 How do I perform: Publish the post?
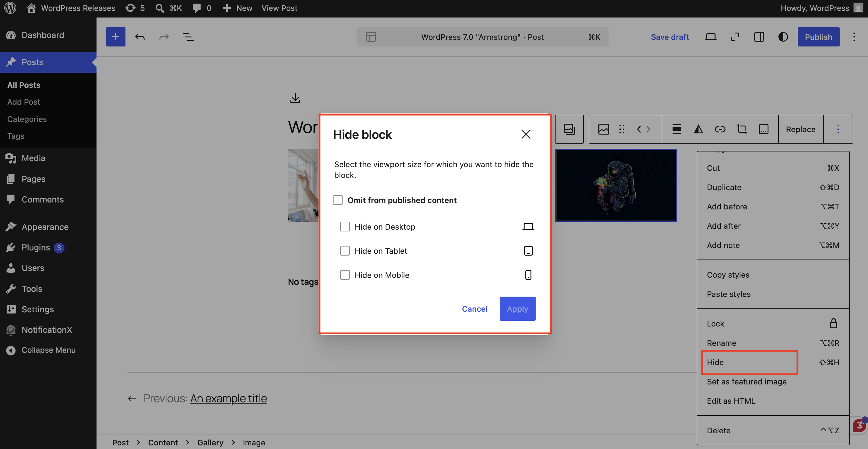point(818,37)
